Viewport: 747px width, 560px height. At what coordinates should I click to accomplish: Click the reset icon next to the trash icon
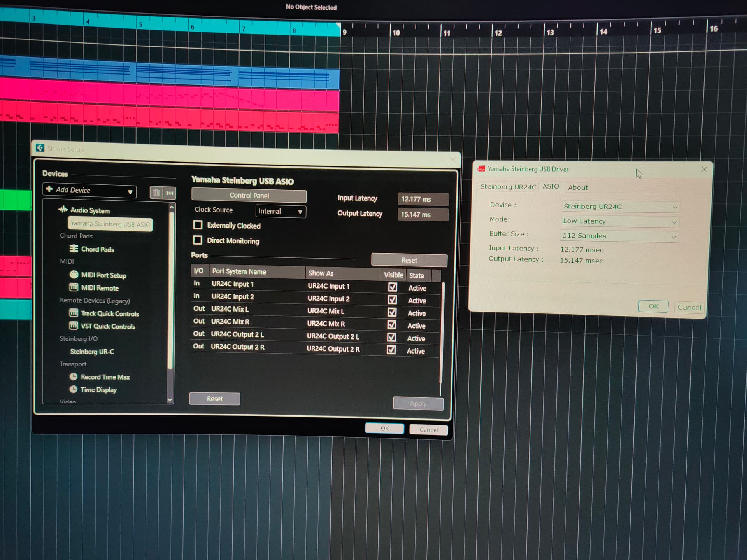pos(170,193)
